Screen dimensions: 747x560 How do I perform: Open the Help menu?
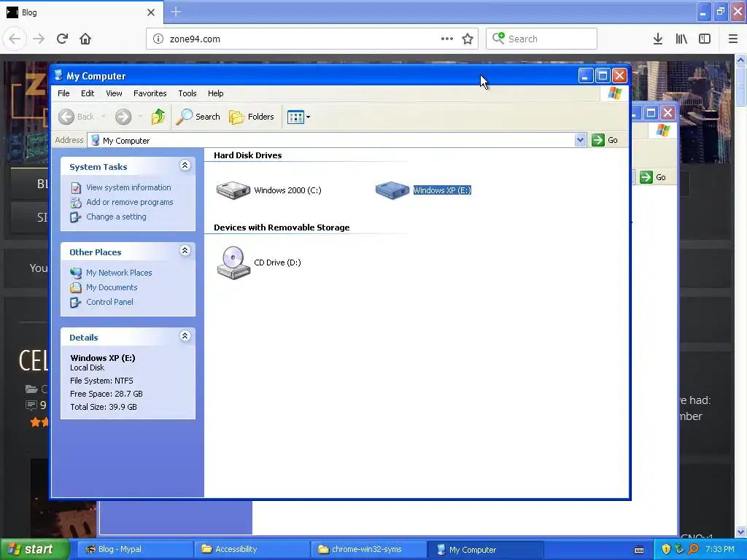(x=215, y=93)
